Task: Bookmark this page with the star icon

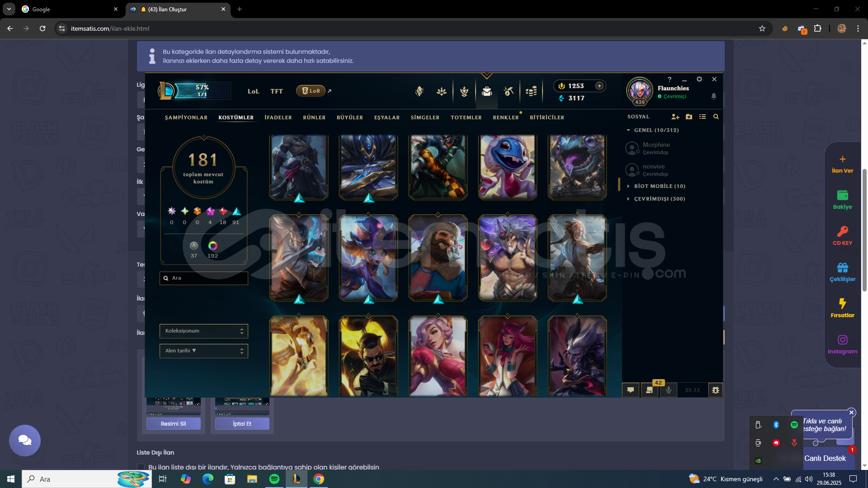Action: (x=762, y=28)
